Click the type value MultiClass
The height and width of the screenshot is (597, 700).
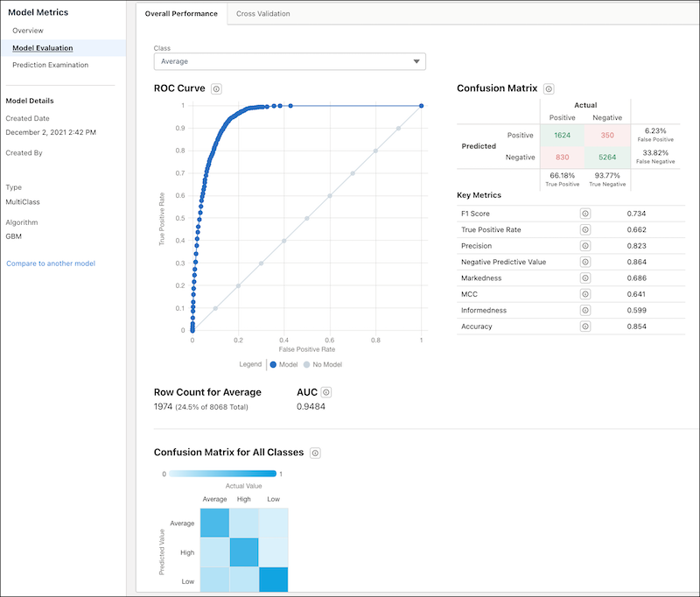23,202
